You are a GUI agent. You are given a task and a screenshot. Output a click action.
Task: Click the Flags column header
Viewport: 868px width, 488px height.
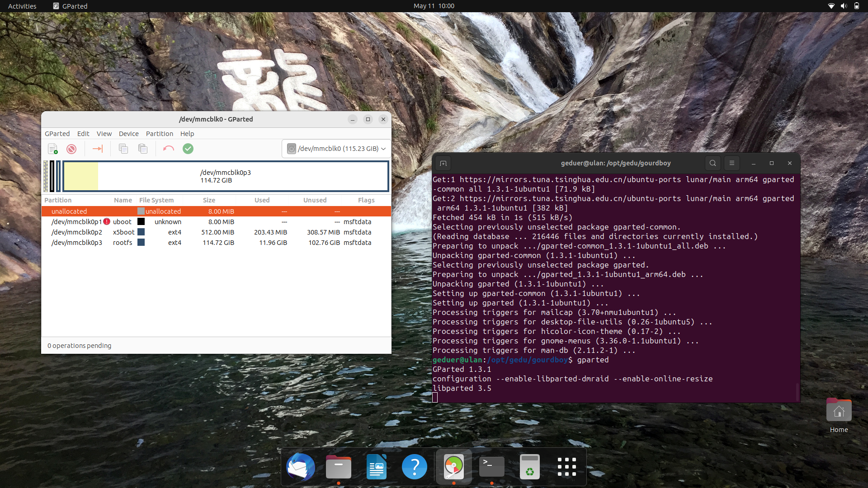click(366, 200)
